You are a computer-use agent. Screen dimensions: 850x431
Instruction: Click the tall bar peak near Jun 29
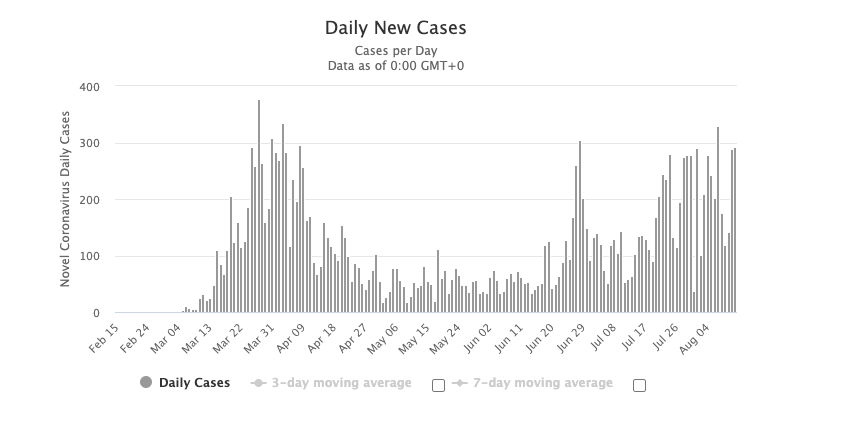point(580,227)
